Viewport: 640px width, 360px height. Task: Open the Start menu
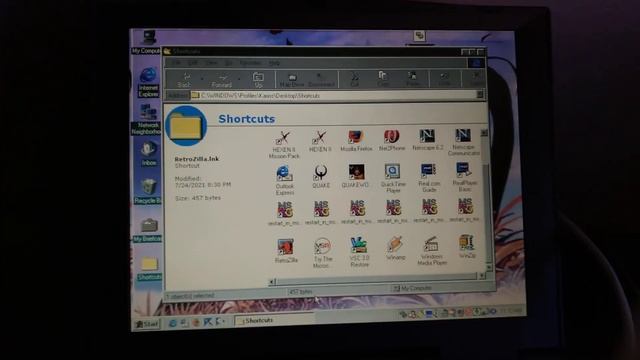(147, 324)
